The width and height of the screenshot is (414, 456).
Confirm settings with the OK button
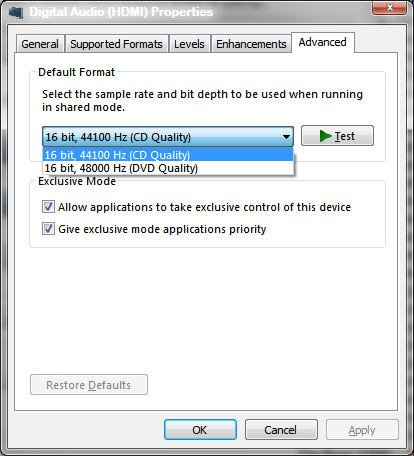[200, 430]
